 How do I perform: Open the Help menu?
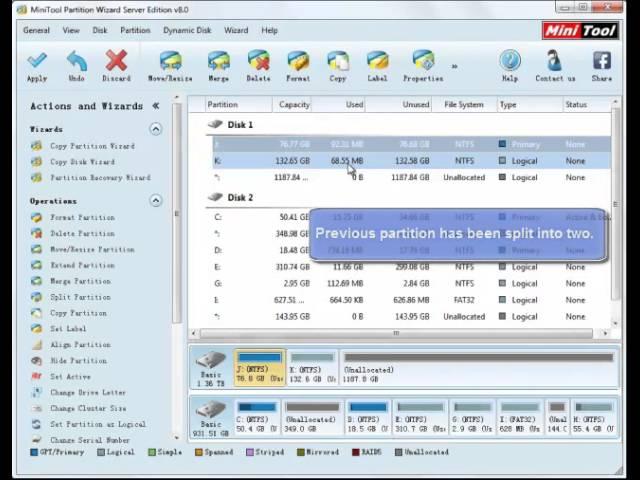click(269, 30)
